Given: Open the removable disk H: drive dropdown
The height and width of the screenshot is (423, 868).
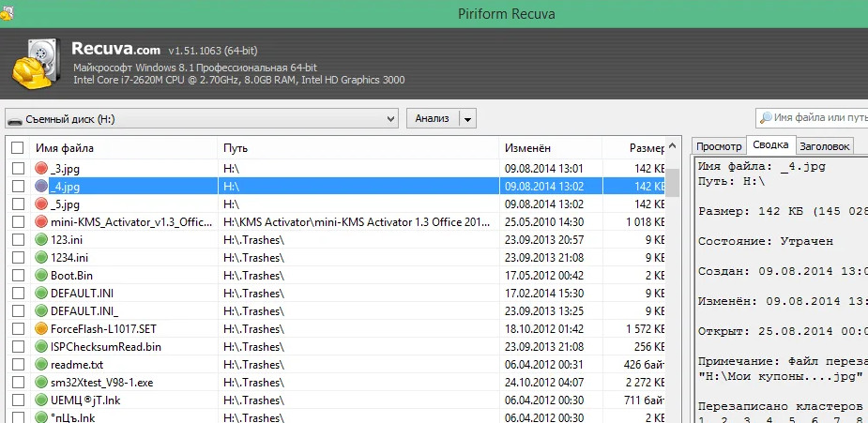Looking at the screenshot, I should point(202,119).
